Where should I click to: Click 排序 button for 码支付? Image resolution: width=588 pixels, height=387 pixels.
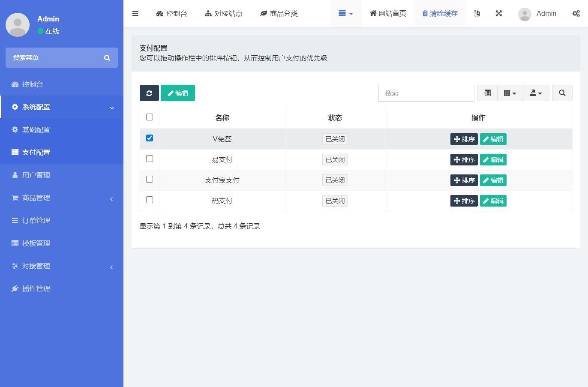click(x=464, y=201)
